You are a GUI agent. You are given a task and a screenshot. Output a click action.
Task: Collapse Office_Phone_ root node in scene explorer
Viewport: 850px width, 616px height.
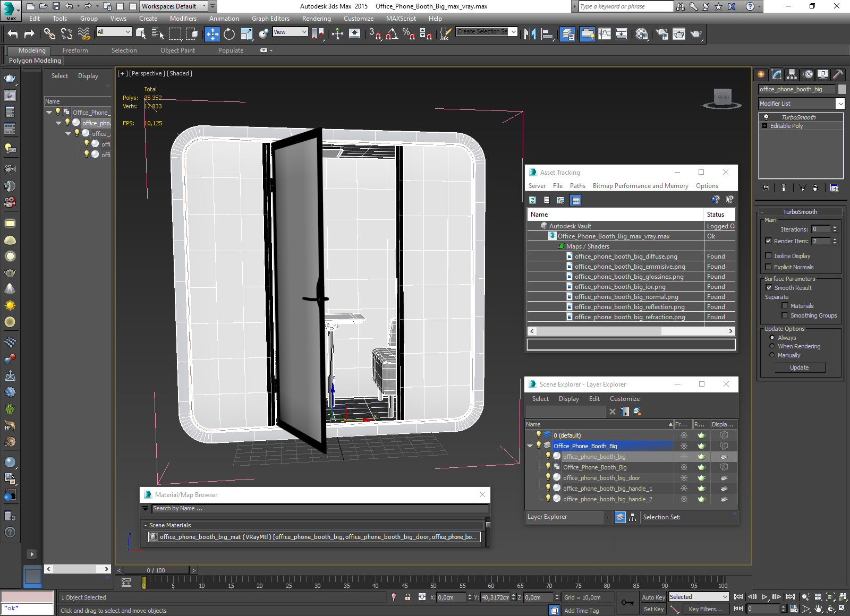tap(49, 112)
